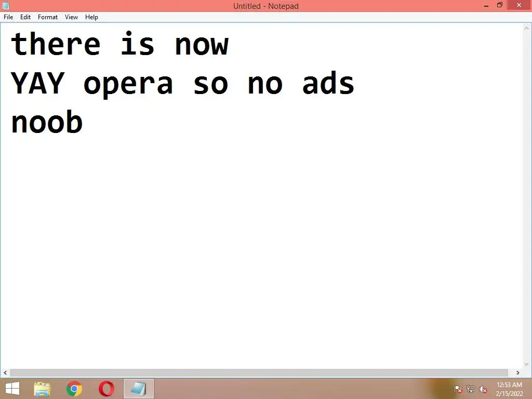Place cursor in the word "ads"
532x399 pixels.
[328, 82]
